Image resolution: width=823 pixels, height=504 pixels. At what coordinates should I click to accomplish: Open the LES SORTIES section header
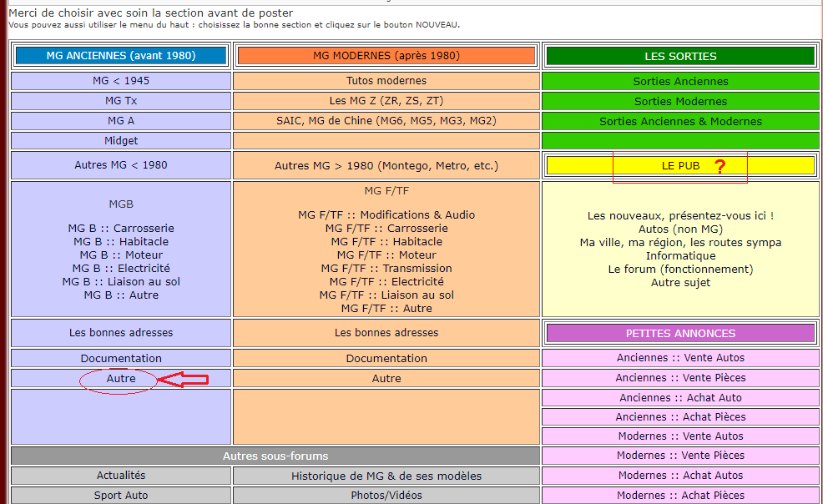[x=680, y=56]
